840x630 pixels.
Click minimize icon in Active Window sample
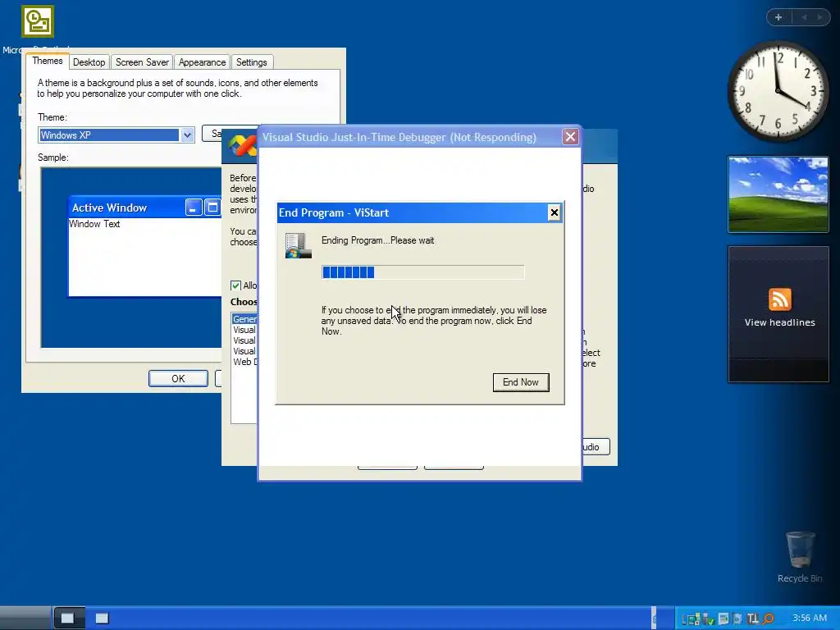tap(194, 208)
